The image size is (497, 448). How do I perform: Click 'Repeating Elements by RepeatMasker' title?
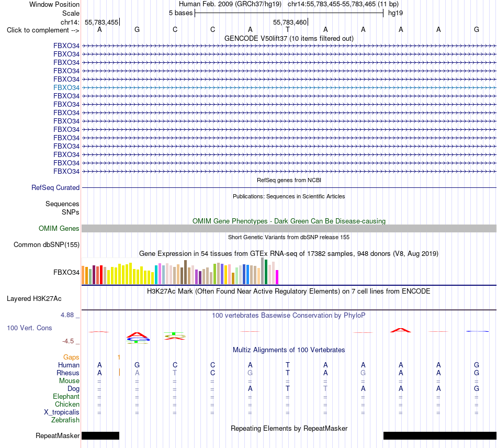[x=289, y=428]
